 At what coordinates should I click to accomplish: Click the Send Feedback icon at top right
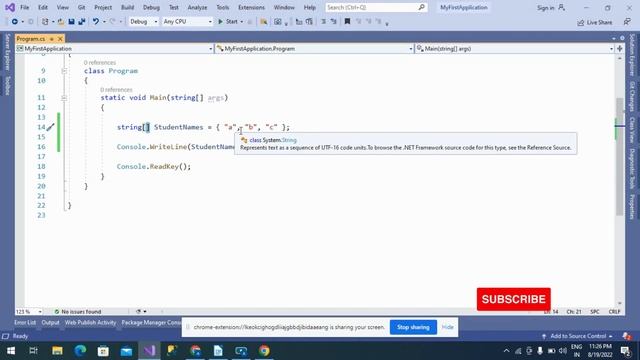627,22
